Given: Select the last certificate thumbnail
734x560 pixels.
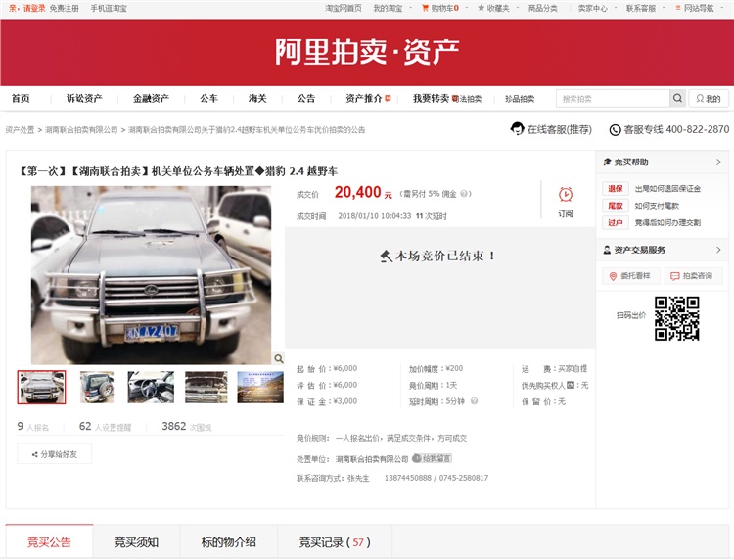Looking at the screenshot, I should (260, 388).
